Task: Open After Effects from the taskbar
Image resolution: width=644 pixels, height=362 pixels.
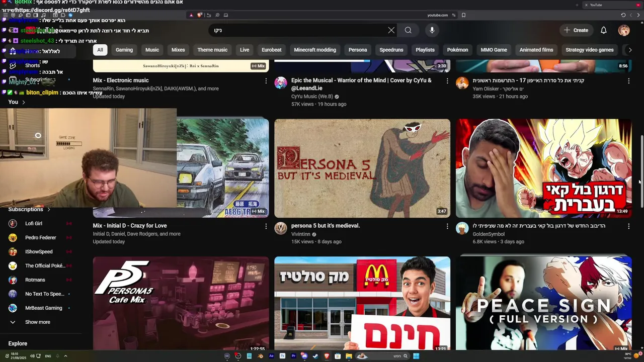Action: [x=271, y=356]
